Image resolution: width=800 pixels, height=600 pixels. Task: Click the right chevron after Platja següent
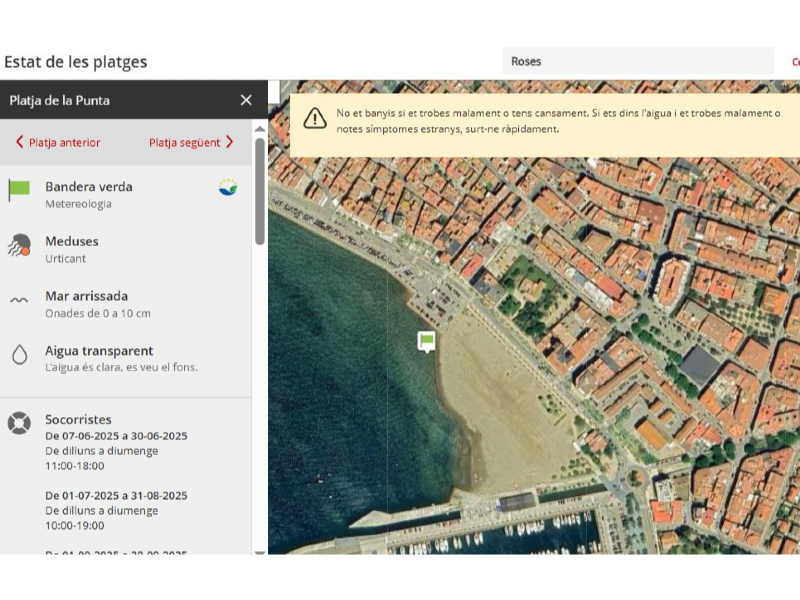point(229,142)
